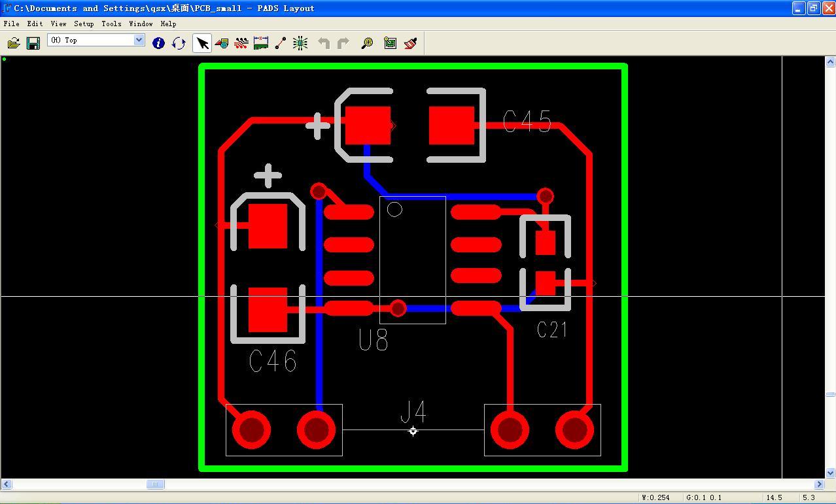Open the Tools menu
836x504 pixels.
click(111, 24)
